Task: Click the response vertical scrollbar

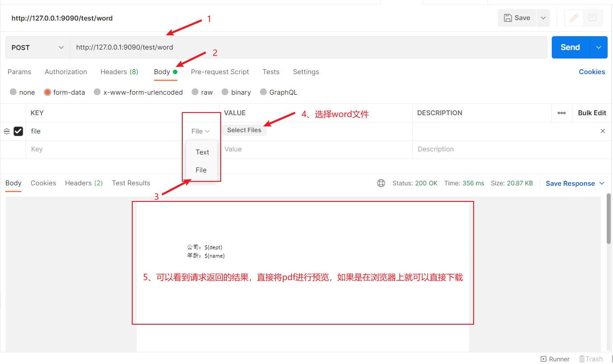Action: [609, 219]
